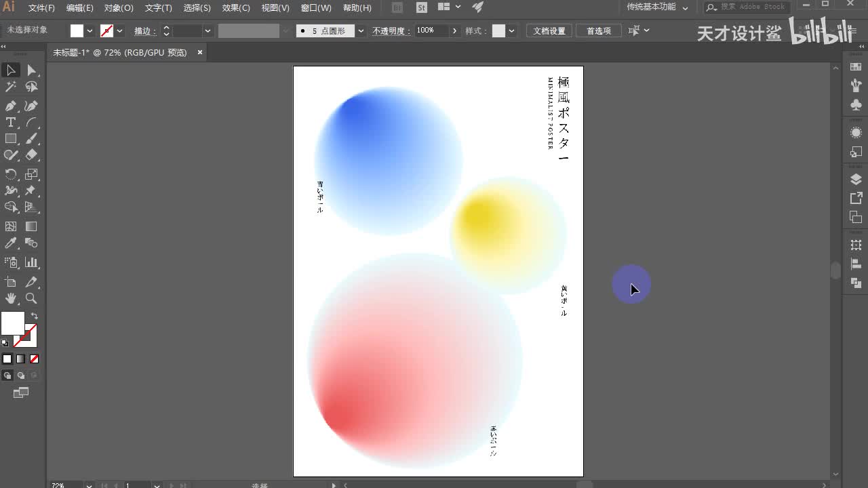Activate the Slice tool

click(x=31, y=282)
